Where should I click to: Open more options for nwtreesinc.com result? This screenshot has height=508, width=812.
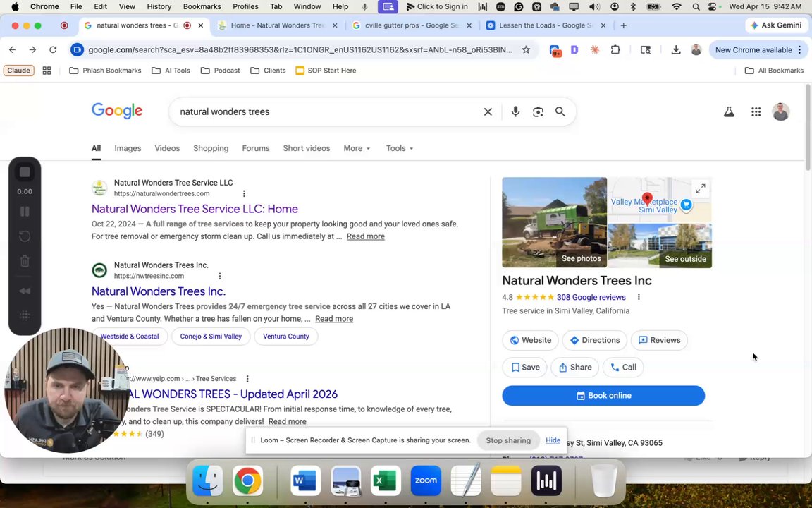(220, 276)
